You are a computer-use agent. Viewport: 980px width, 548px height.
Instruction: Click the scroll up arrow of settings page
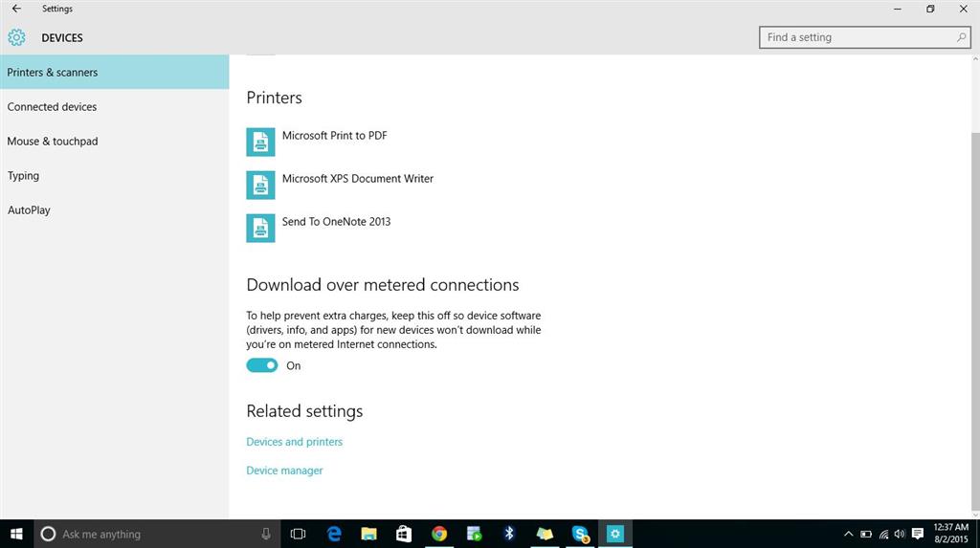(975, 58)
